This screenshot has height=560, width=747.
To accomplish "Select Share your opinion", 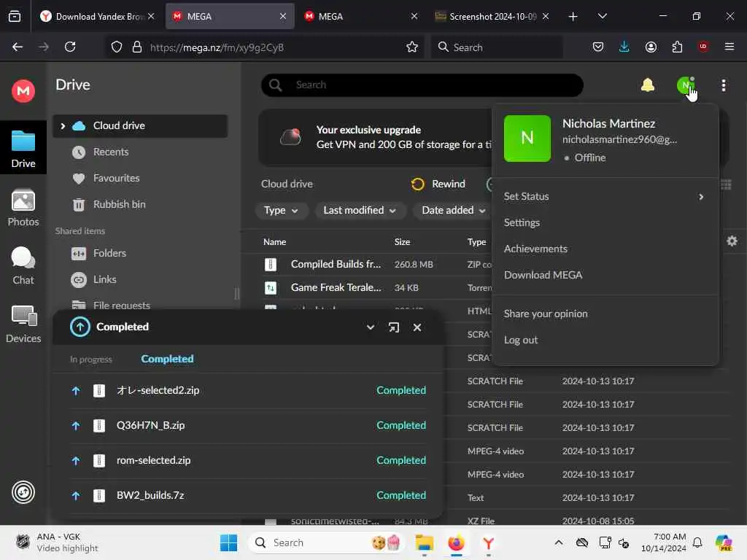I will pyautogui.click(x=546, y=314).
